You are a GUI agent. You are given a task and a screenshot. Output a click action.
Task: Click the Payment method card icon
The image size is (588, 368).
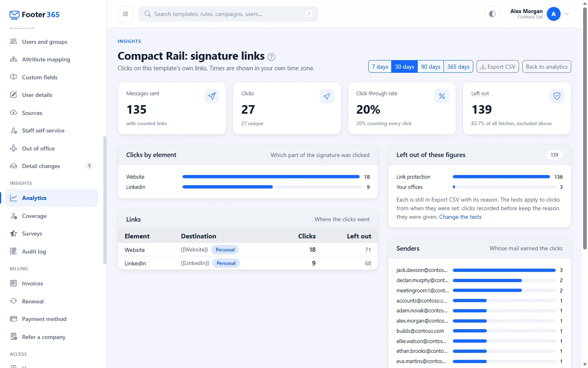click(x=13, y=319)
